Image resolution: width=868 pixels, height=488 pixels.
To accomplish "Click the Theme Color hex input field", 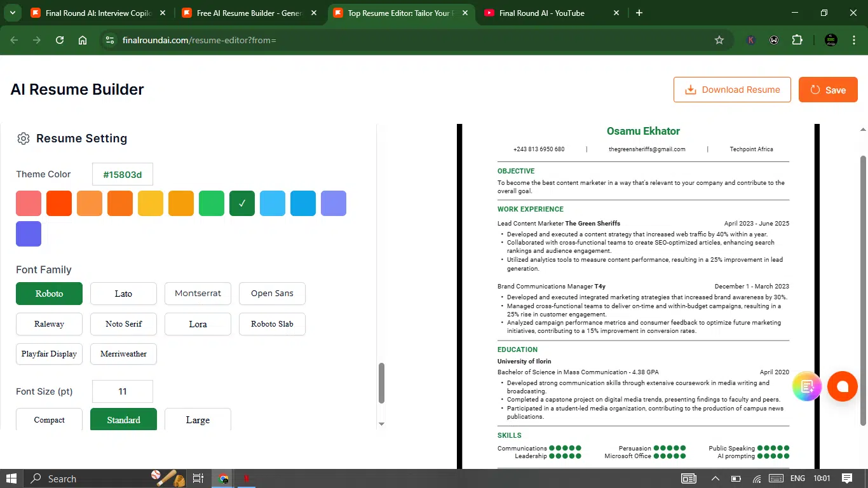I will (123, 174).
